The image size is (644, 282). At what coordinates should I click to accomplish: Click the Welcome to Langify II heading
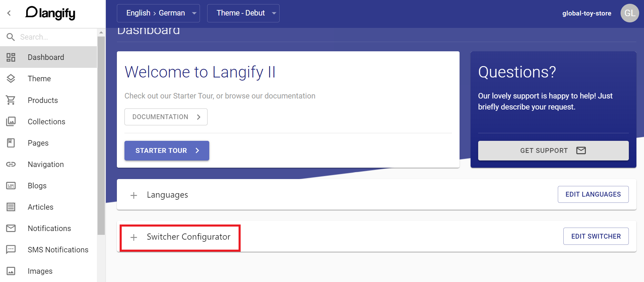point(200,72)
